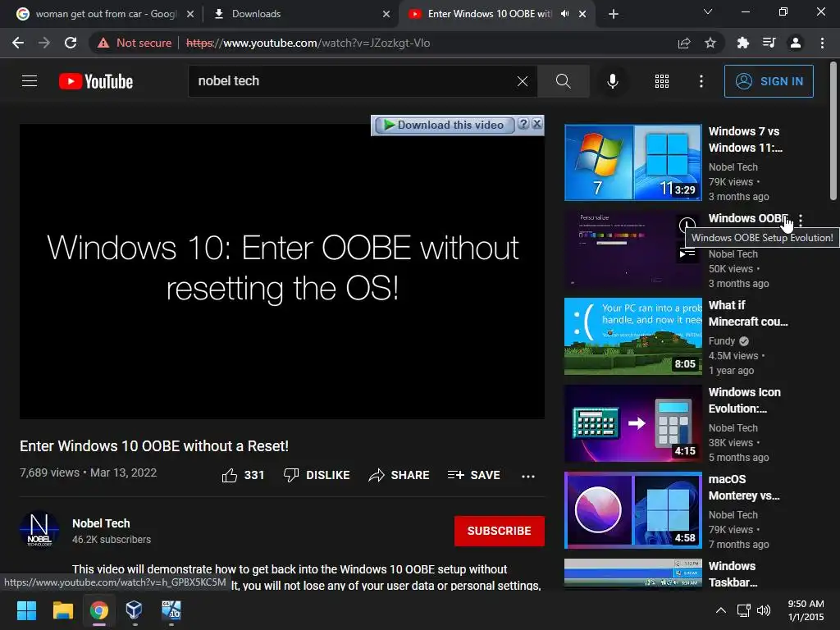The height and width of the screenshot is (630, 840).
Task: Click SAVE to playlist button
Action: tap(473, 475)
